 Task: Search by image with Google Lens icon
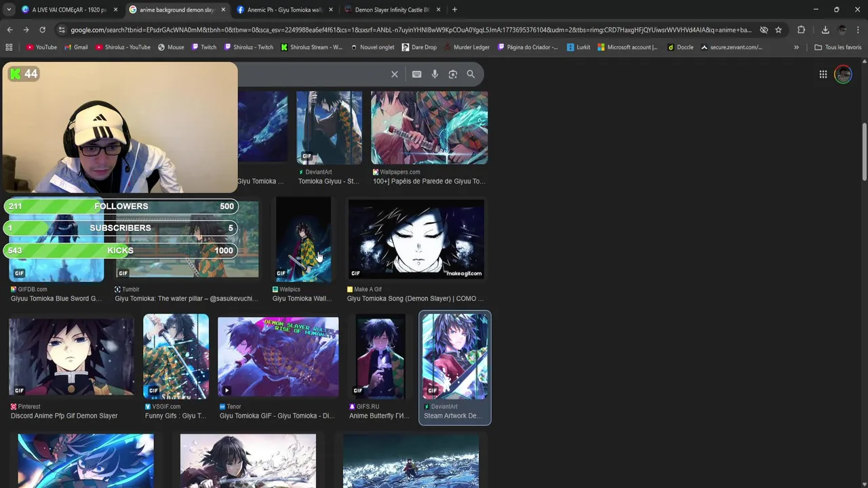[x=453, y=74]
